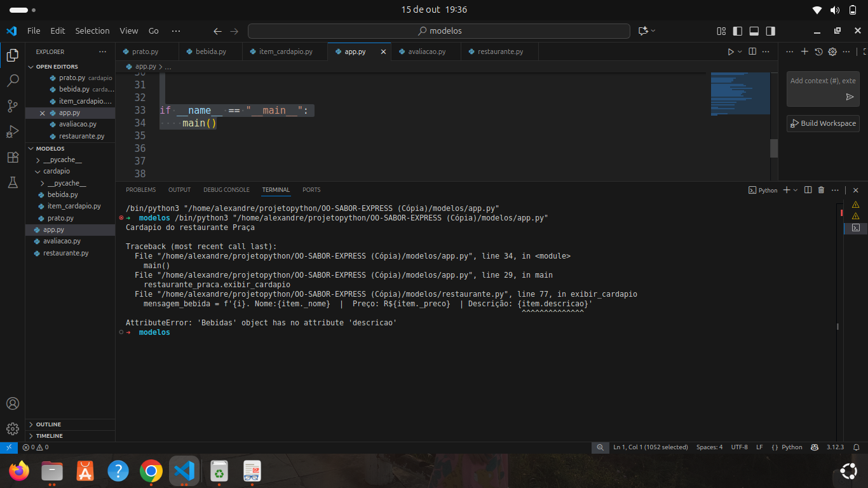Click the Build Workspace button
Screen dimensions: 868x488
(x=823, y=123)
